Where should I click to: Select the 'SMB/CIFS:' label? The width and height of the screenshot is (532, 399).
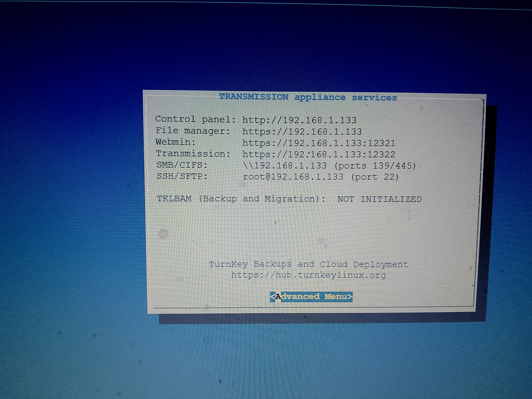tap(182, 165)
